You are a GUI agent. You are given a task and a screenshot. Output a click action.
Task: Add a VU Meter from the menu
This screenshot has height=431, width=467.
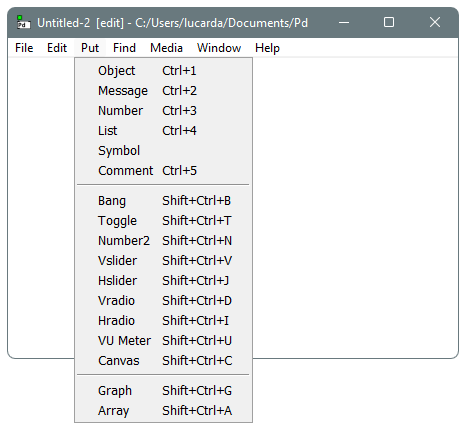point(163,341)
